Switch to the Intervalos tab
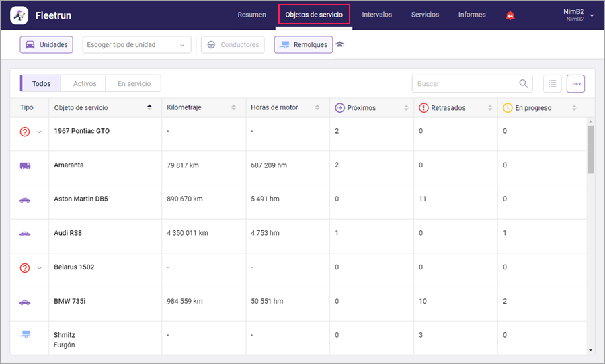Screen dimensions: 605x364 tap(376, 15)
